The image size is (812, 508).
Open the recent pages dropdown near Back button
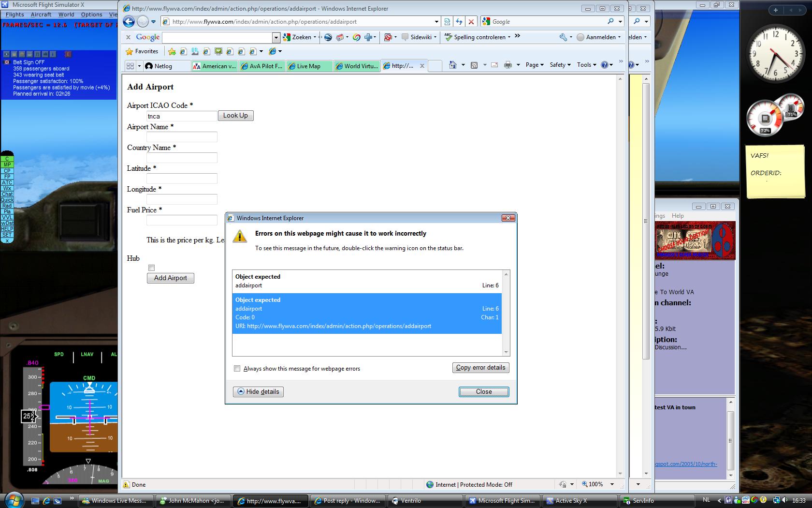(153, 21)
